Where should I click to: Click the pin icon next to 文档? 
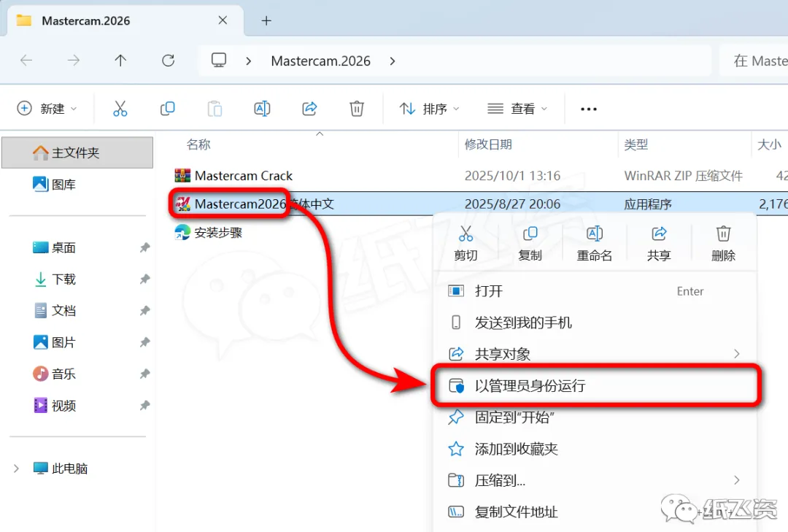click(144, 311)
